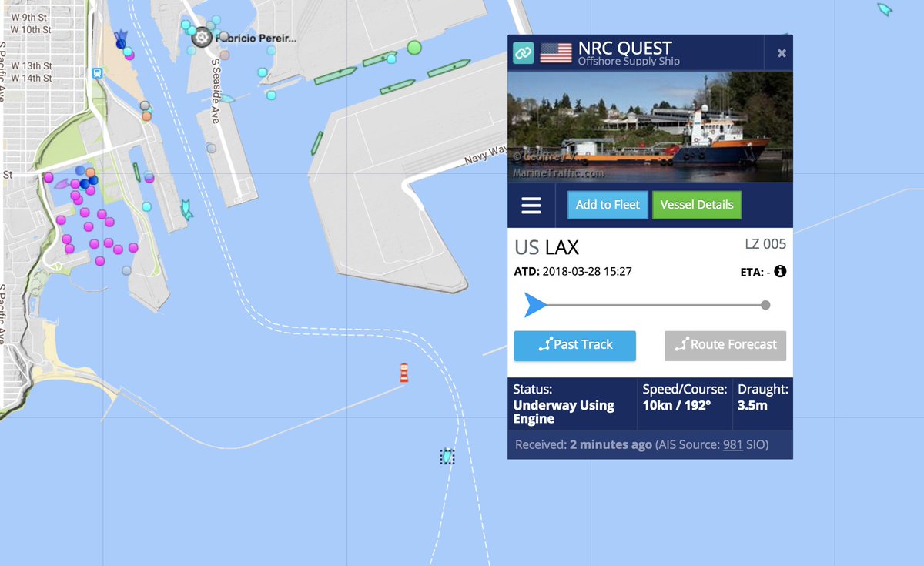The image size is (924, 566).
Task: Select the highlighted NRC Quest vessel marker
Action: pos(447,457)
